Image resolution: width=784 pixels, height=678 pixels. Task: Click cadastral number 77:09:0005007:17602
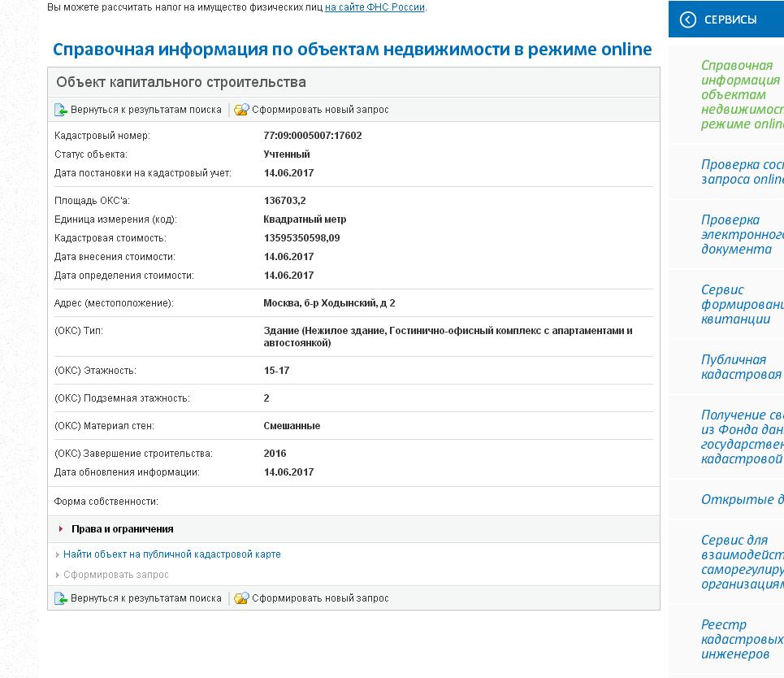point(313,136)
